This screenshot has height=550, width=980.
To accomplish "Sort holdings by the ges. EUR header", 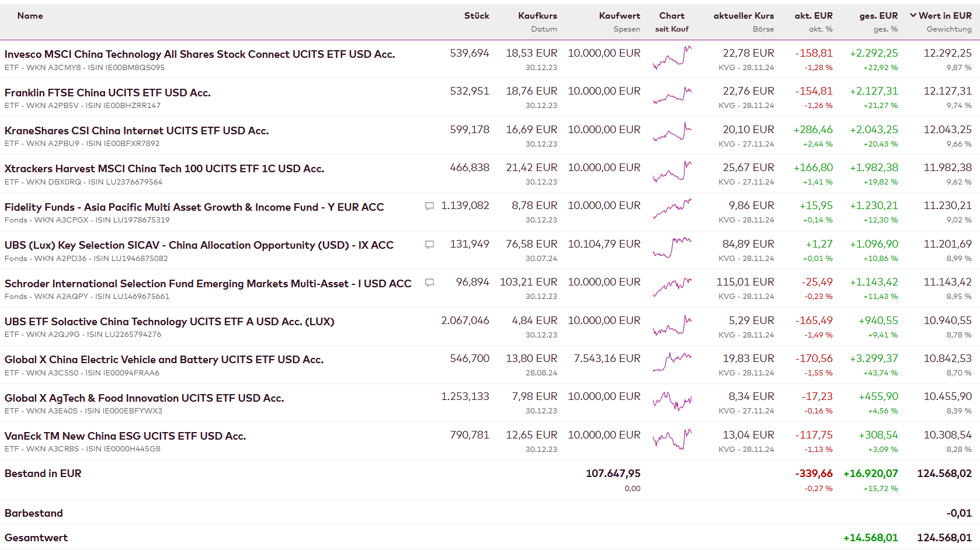I will click(x=878, y=16).
